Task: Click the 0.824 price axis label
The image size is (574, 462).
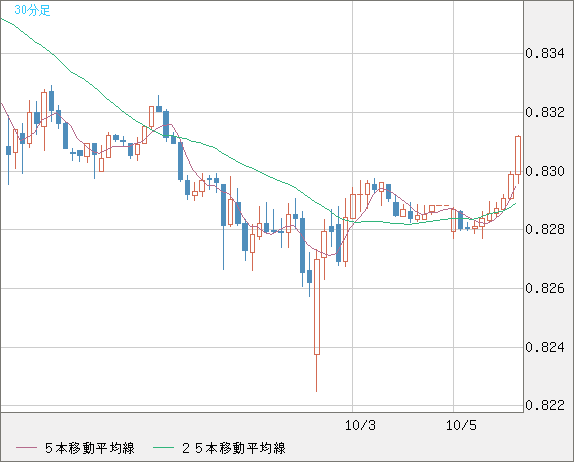Action: point(545,347)
